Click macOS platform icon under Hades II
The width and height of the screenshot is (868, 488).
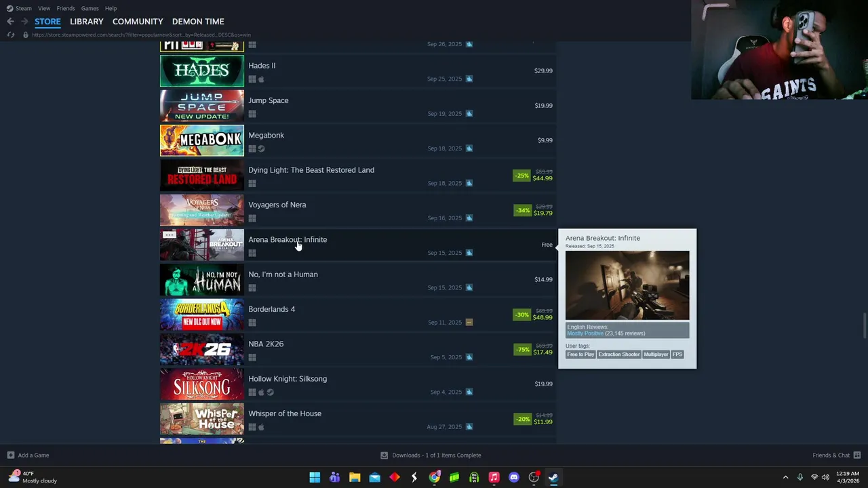(261, 79)
